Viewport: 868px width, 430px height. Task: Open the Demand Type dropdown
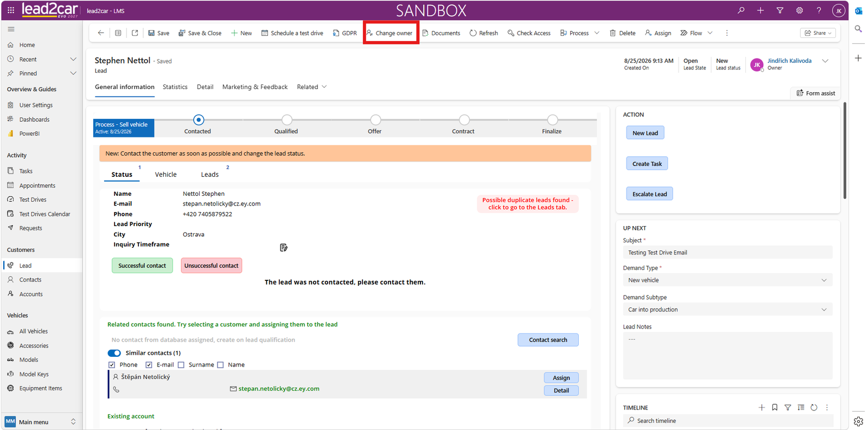pyautogui.click(x=727, y=280)
